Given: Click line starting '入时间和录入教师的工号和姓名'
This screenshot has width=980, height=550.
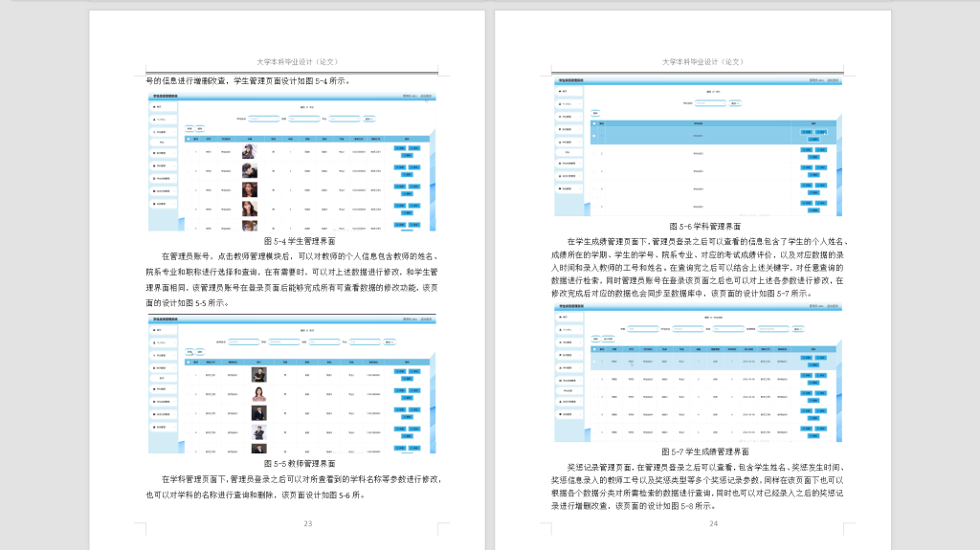Looking at the screenshot, I should pos(698,268).
